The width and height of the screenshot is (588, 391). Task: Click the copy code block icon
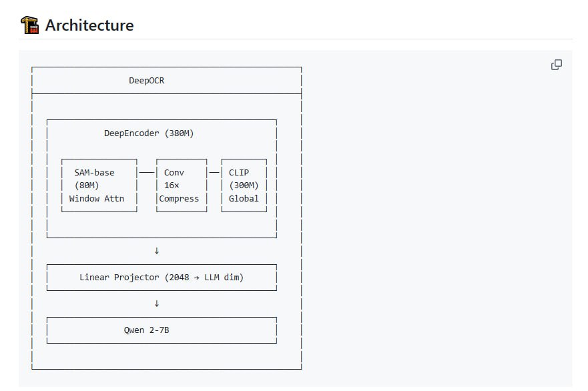click(x=556, y=65)
